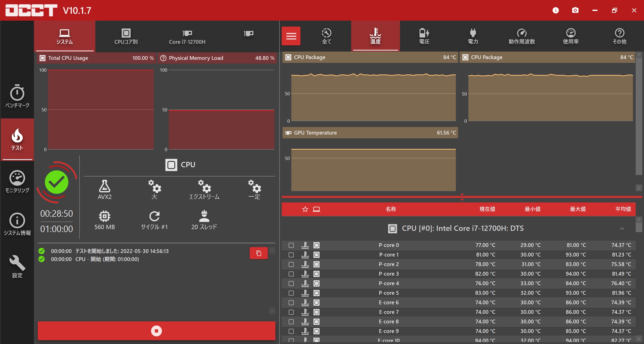
Task: Sort by 名称 column header
Action: (391, 209)
